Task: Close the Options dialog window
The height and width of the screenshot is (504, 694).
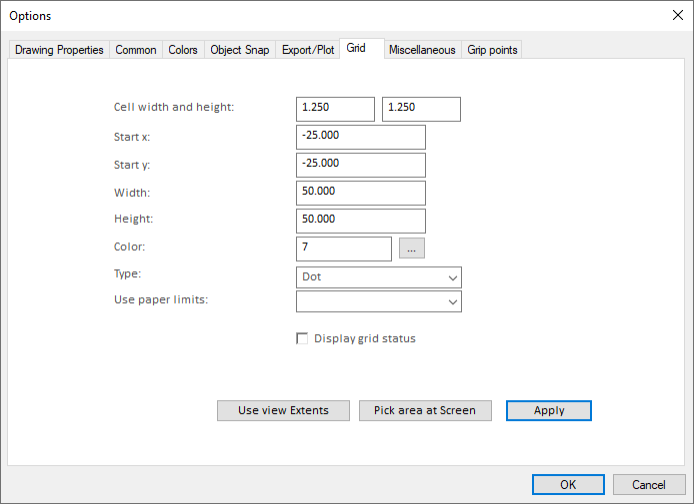Action: tap(676, 15)
